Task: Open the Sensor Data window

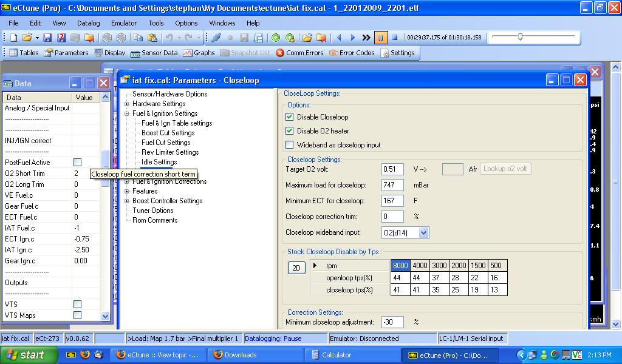Action: click(x=154, y=53)
